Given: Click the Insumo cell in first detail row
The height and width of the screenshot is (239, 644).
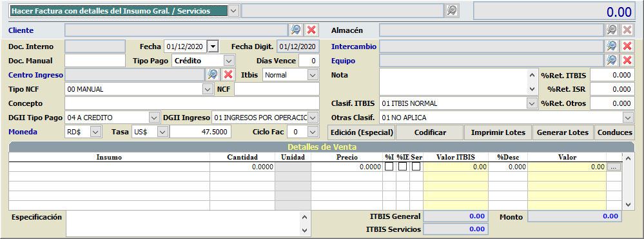Looking at the screenshot, I should (109, 167).
